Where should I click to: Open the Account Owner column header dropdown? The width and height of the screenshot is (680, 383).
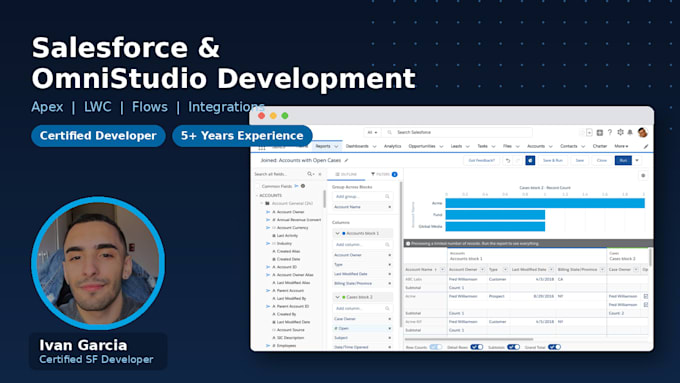click(x=482, y=270)
